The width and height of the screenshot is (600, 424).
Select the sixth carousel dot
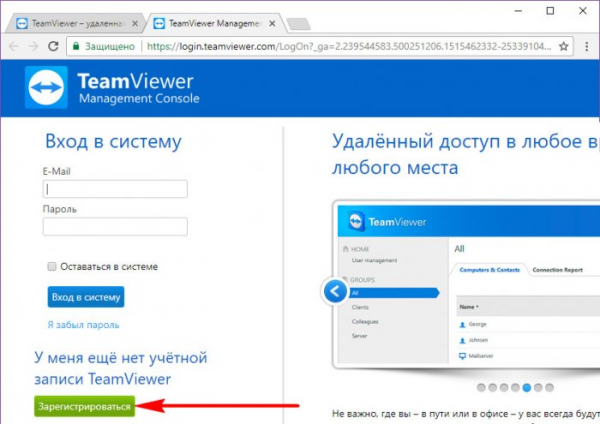(x=538, y=388)
